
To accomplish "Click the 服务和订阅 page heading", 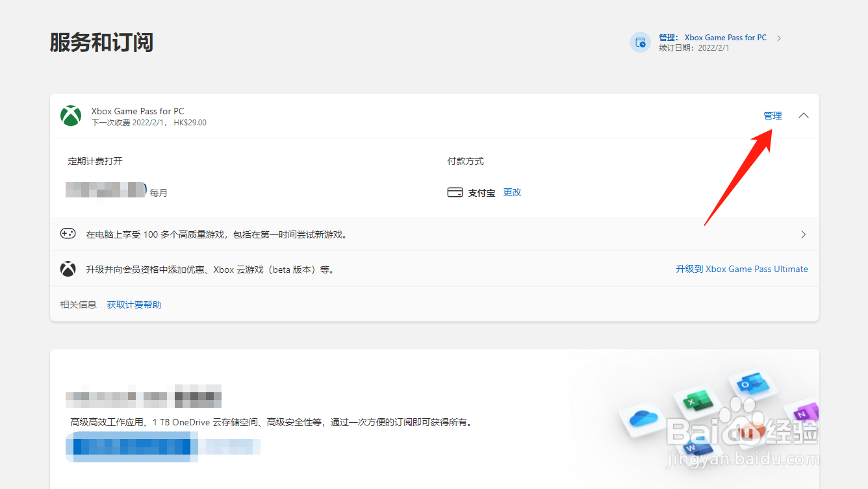I will [101, 43].
